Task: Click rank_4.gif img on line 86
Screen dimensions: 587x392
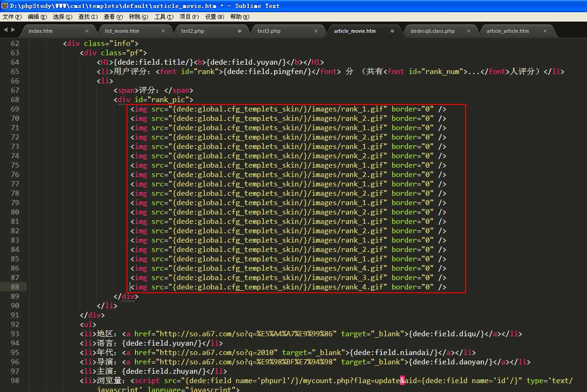Action: coord(288,268)
